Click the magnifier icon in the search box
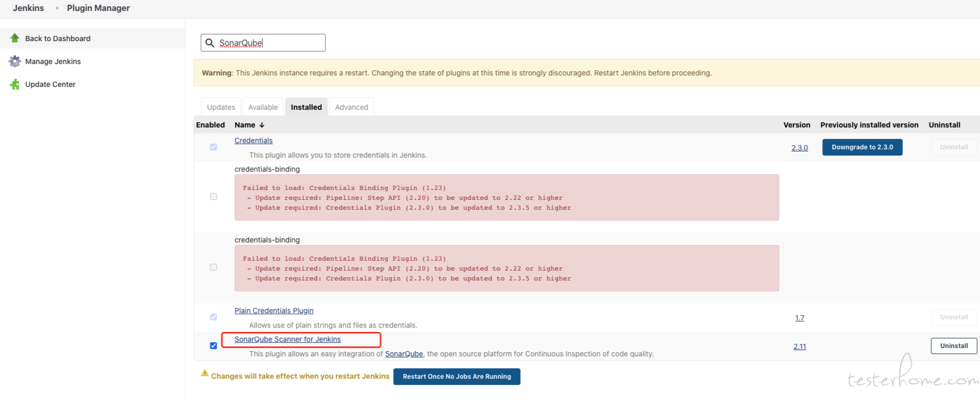Screen dimensions: 980x400 [210, 43]
